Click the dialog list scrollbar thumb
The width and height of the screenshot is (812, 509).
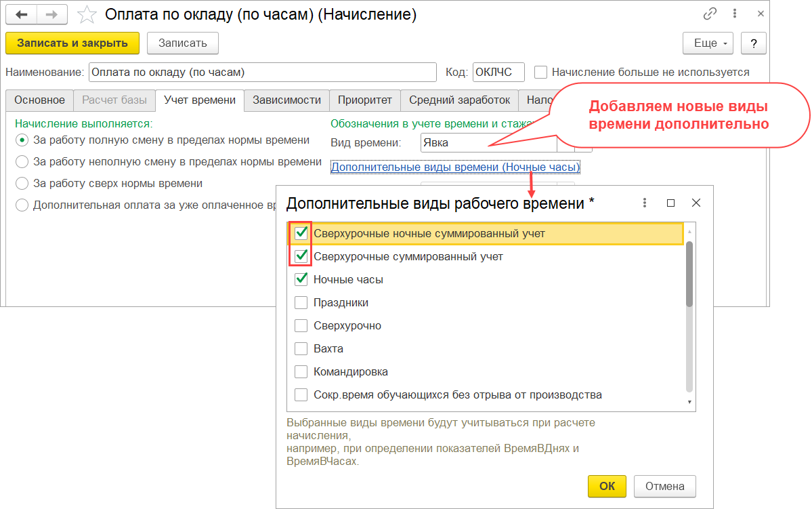(689, 274)
